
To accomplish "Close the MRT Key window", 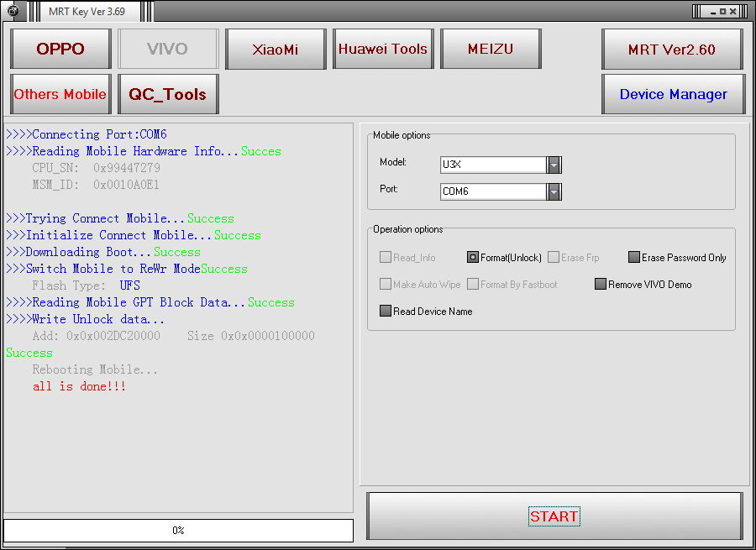I will click(x=732, y=12).
